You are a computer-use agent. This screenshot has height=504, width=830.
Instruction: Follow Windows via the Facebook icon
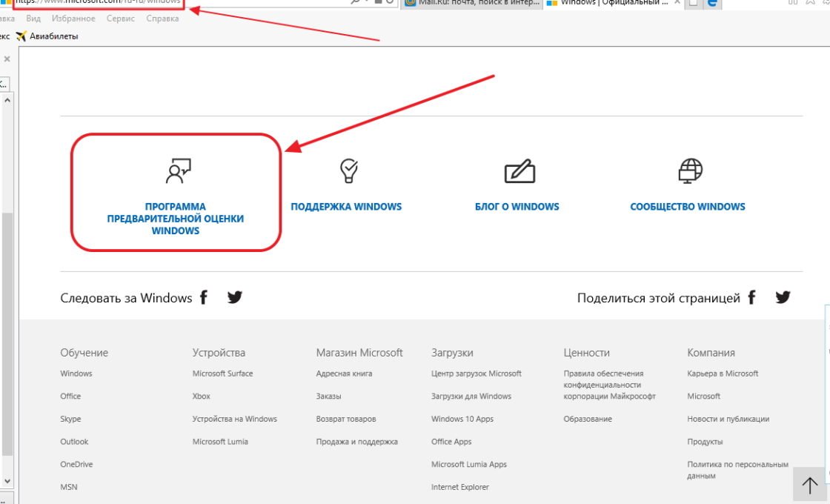pos(204,298)
